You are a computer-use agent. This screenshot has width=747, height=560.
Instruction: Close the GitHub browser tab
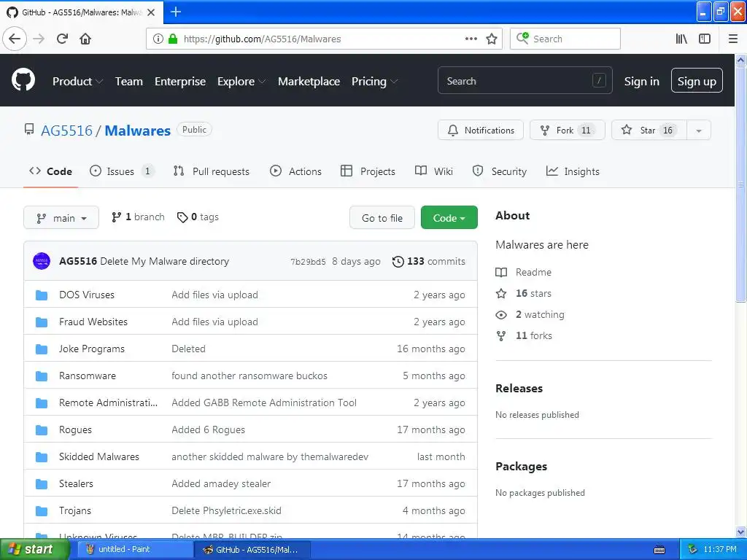pos(151,12)
